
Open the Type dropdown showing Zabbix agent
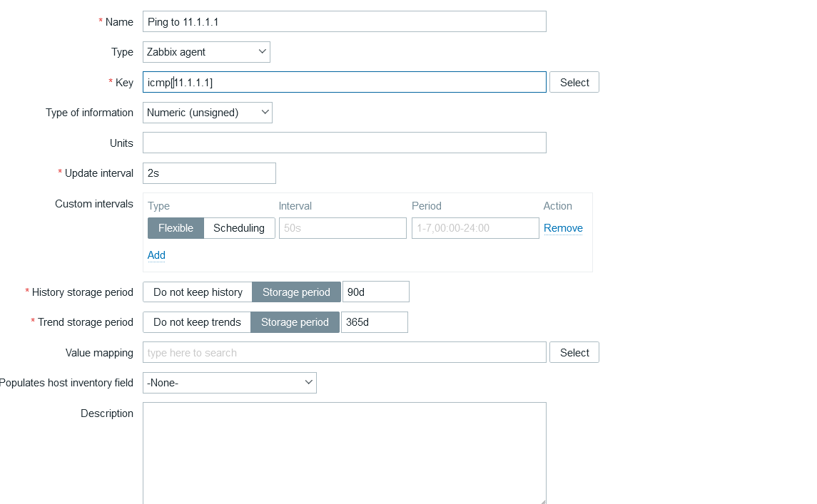coord(206,52)
